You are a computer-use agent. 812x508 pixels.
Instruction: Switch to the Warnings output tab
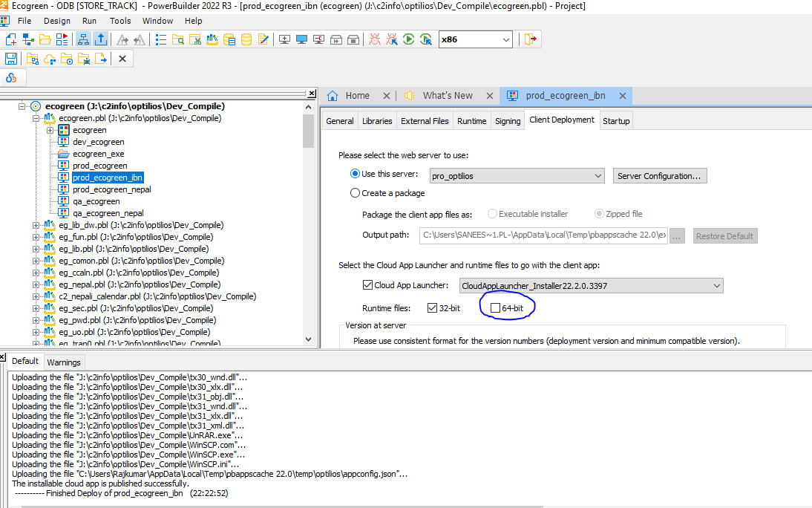64,362
